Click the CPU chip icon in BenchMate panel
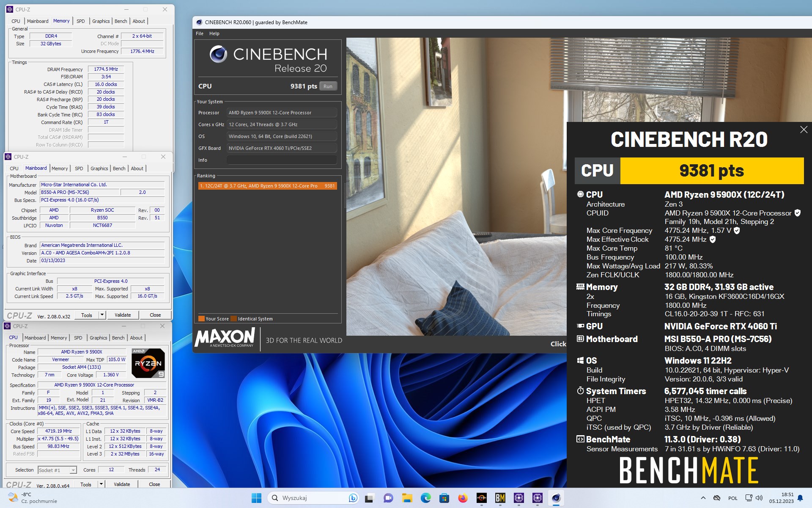 click(580, 194)
